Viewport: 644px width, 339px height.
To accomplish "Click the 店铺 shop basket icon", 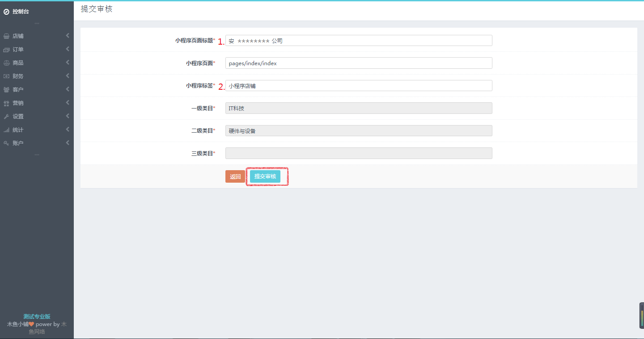I will pos(6,36).
